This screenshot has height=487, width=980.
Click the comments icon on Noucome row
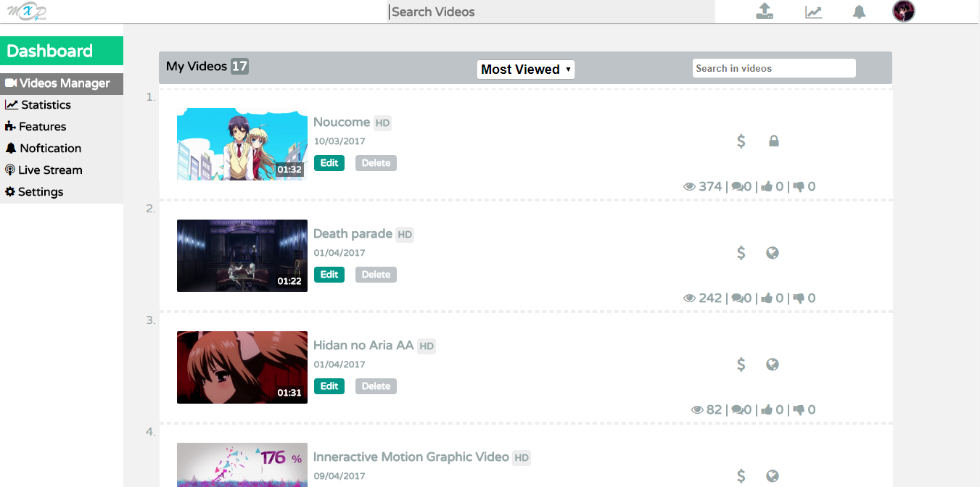[737, 187]
